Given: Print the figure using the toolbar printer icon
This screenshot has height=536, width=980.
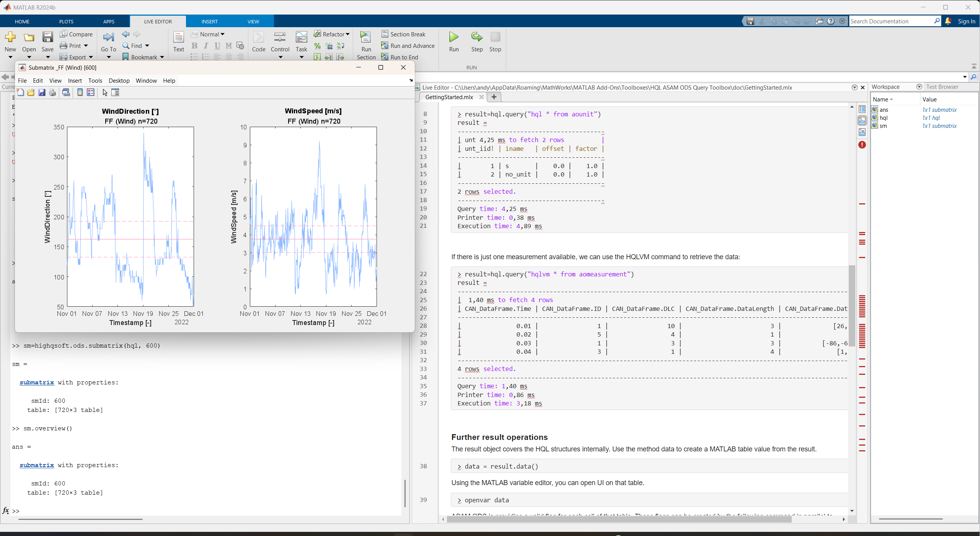Looking at the screenshot, I should tap(52, 92).
